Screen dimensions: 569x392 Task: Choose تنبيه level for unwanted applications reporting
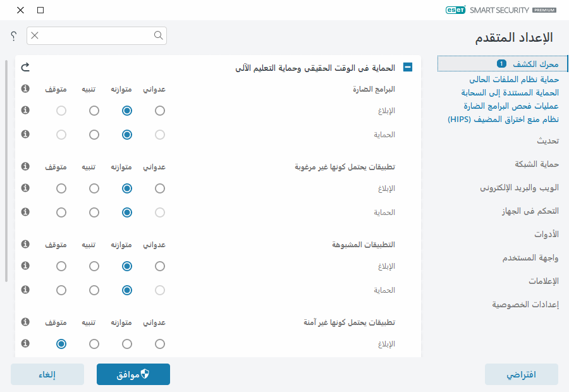click(94, 188)
